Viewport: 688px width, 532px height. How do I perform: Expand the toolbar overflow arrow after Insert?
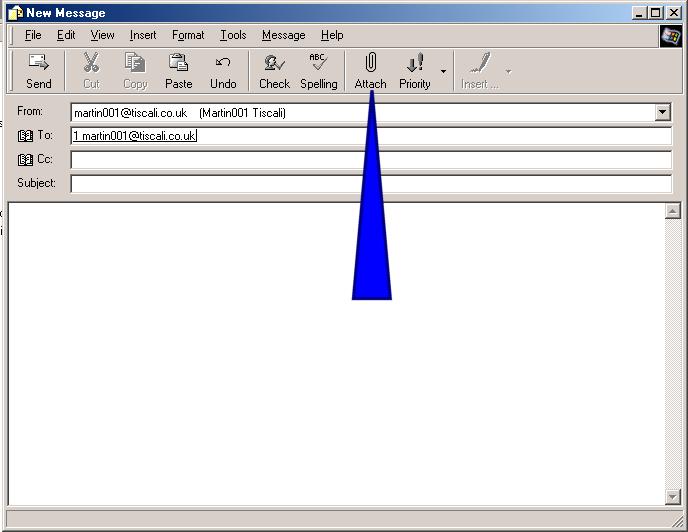[508, 72]
